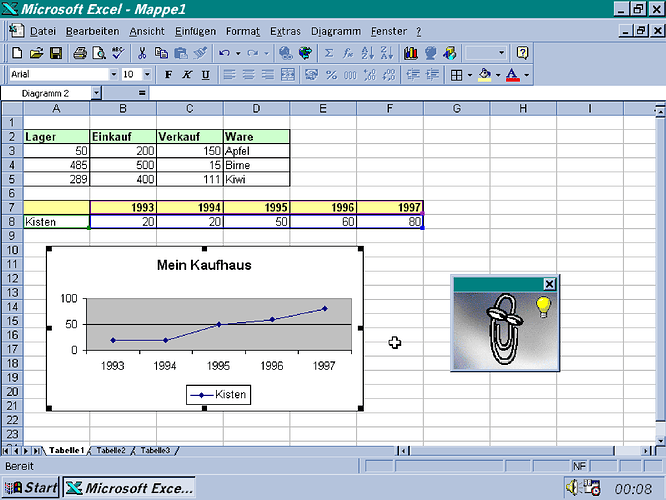666x500 pixels.
Task: Expand the Name Box dropdown arrow
Action: click(x=96, y=93)
